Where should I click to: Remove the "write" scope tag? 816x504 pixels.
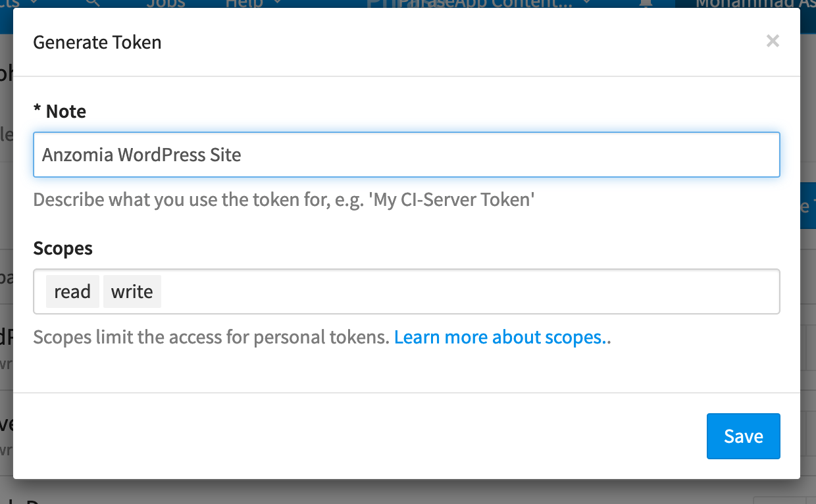(x=132, y=291)
